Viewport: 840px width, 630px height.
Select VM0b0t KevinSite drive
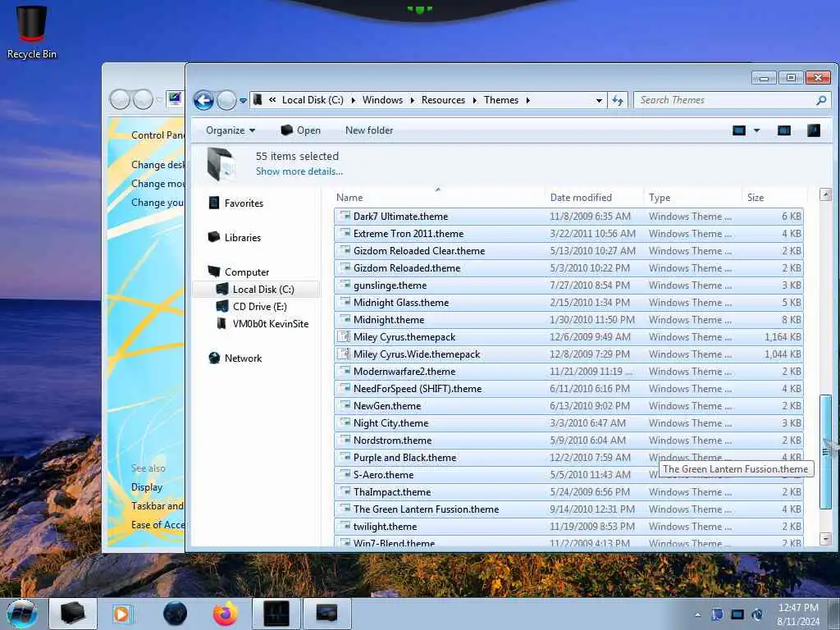[x=271, y=323]
